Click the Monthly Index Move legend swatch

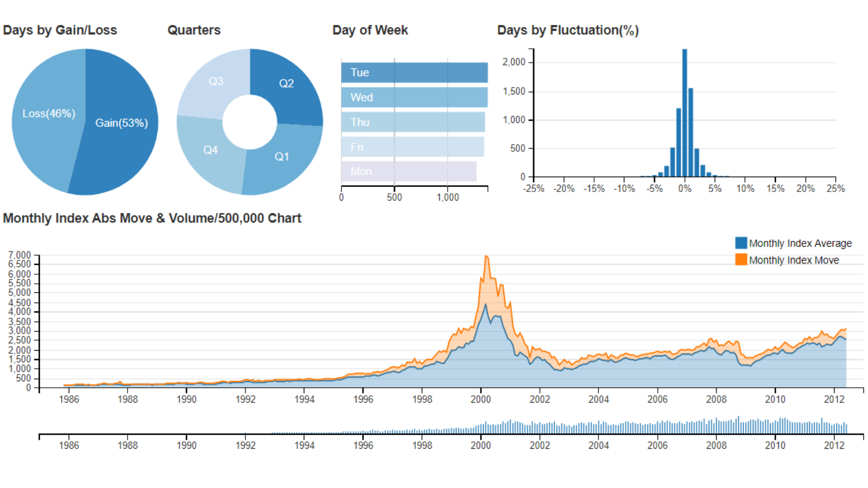coord(741,260)
